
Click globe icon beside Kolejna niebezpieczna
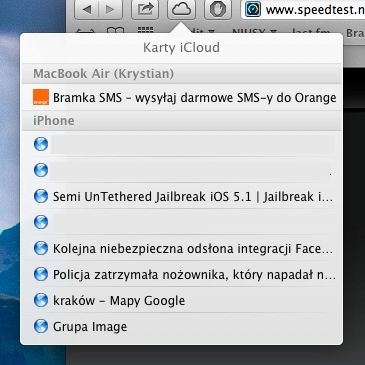tap(41, 248)
